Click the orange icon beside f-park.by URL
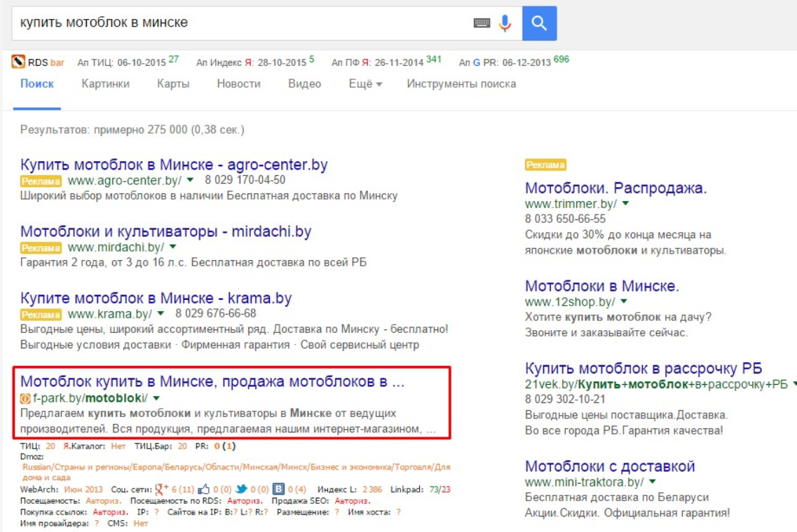This screenshot has height=532, width=797. coord(25,398)
